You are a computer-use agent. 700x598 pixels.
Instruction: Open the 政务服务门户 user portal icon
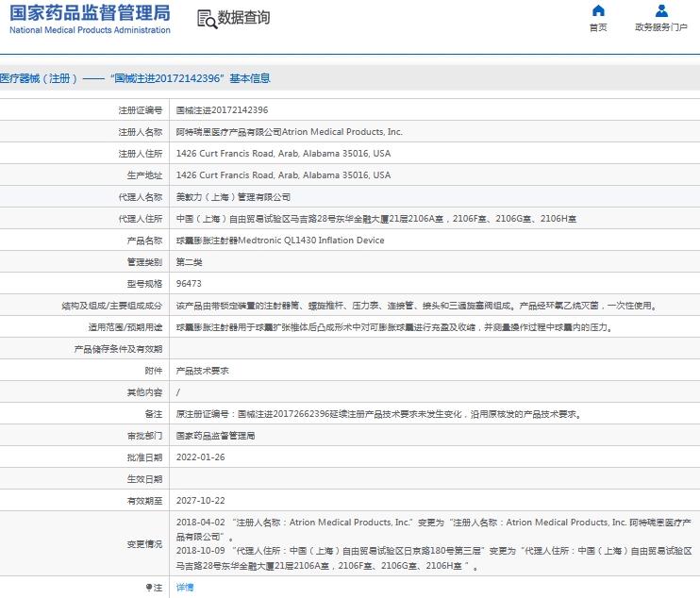[x=661, y=10]
